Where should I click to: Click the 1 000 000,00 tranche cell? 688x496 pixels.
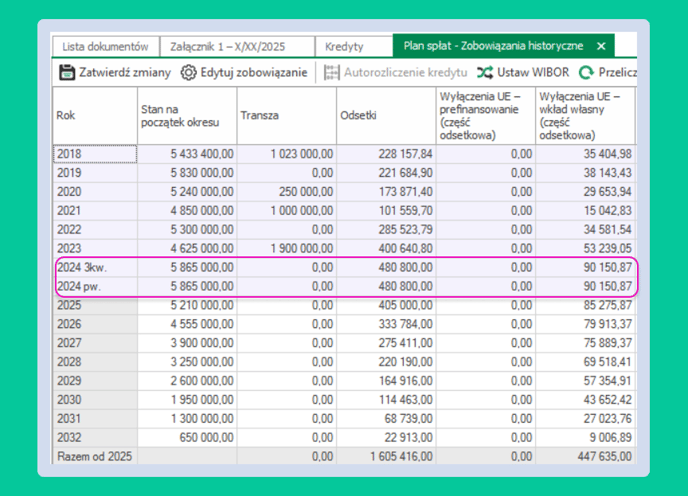coord(287,211)
